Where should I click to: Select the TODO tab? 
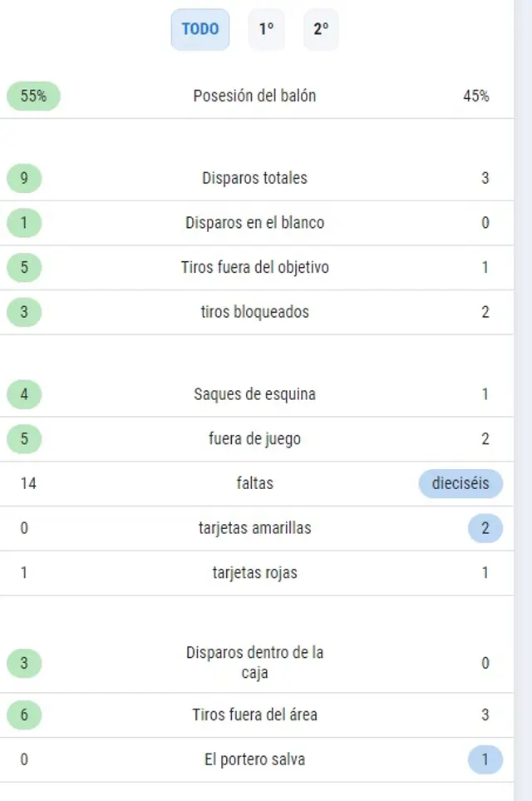pyautogui.click(x=200, y=29)
